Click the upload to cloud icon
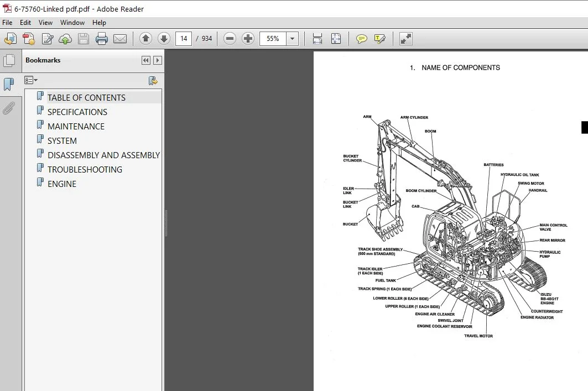 pos(65,39)
